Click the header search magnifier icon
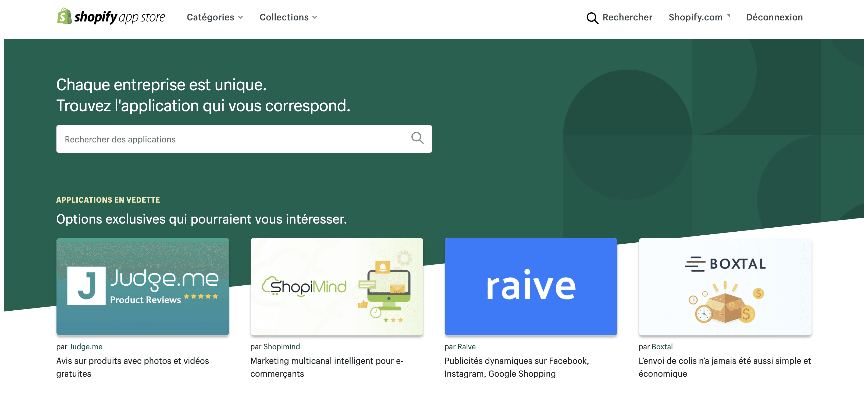868x402 pixels. click(592, 18)
